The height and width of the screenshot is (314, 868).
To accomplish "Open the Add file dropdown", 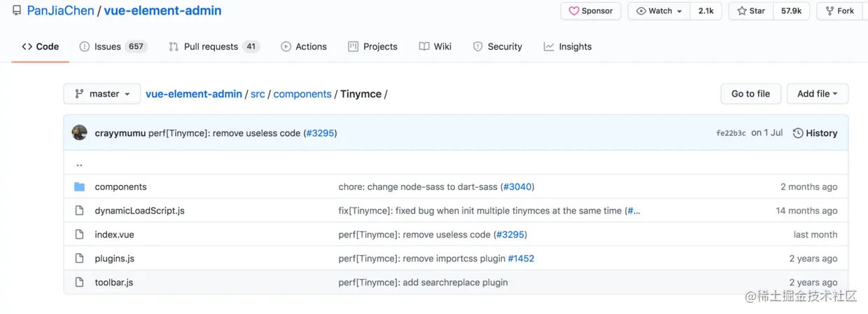I will 817,94.
